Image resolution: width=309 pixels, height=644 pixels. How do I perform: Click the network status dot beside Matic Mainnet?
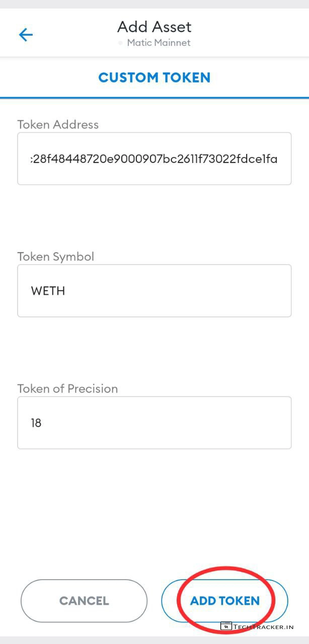(120, 43)
